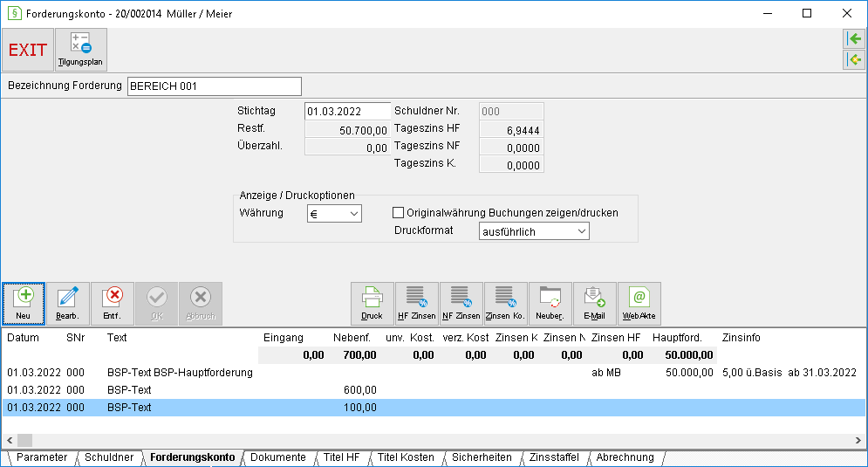Screen dimensions: 868x467
Task: Open HF Zinsen interest calculation
Action: [417, 304]
